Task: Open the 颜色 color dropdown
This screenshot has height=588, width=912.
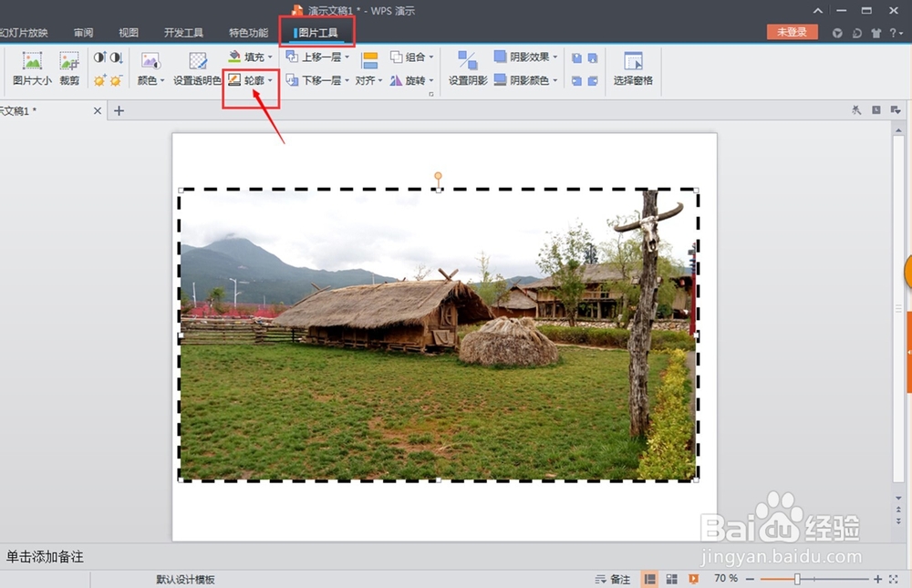Action: click(x=150, y=68)
